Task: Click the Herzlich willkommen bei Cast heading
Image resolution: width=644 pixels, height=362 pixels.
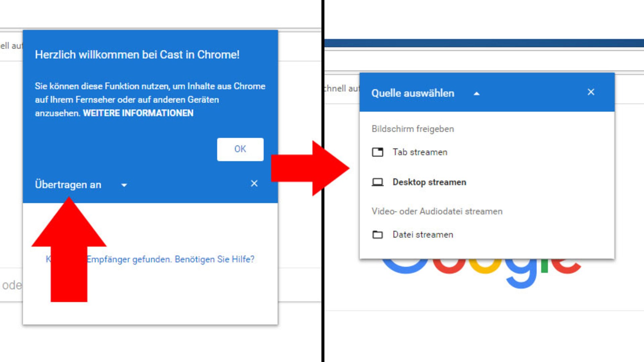Action: tap(137, 55)
